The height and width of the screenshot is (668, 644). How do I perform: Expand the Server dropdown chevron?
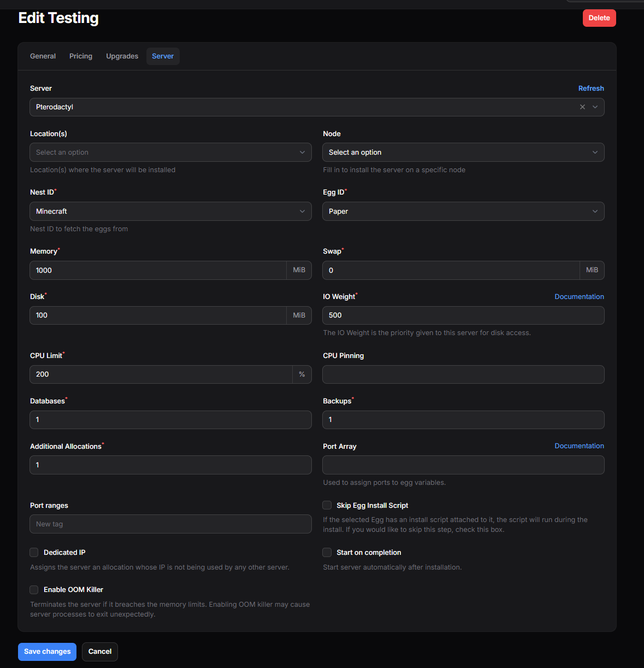pyautogui.click(x=595, y=107)
